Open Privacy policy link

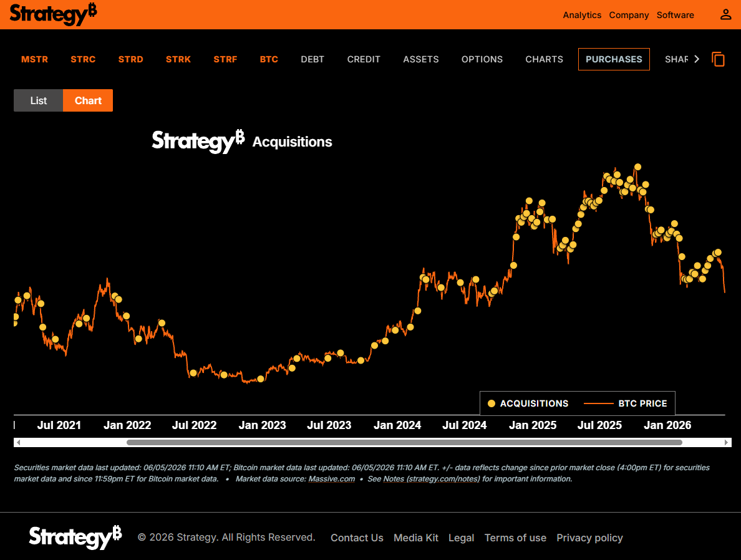(x=589, y=538)
